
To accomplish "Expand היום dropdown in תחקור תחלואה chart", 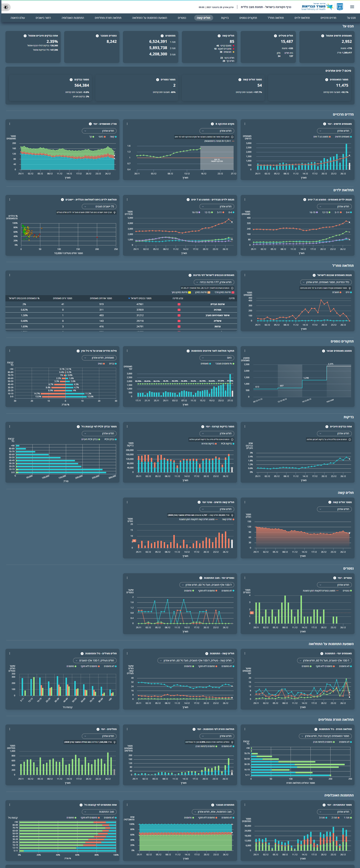I will click(217, 358).
